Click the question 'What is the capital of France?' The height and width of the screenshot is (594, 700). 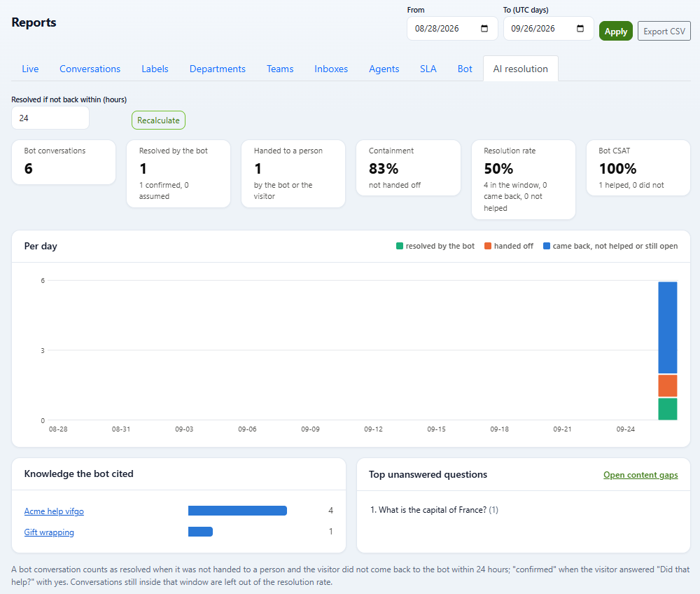(x=433, y=509)
